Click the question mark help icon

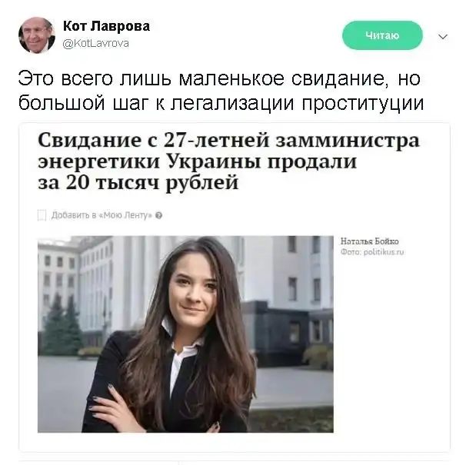158,215
